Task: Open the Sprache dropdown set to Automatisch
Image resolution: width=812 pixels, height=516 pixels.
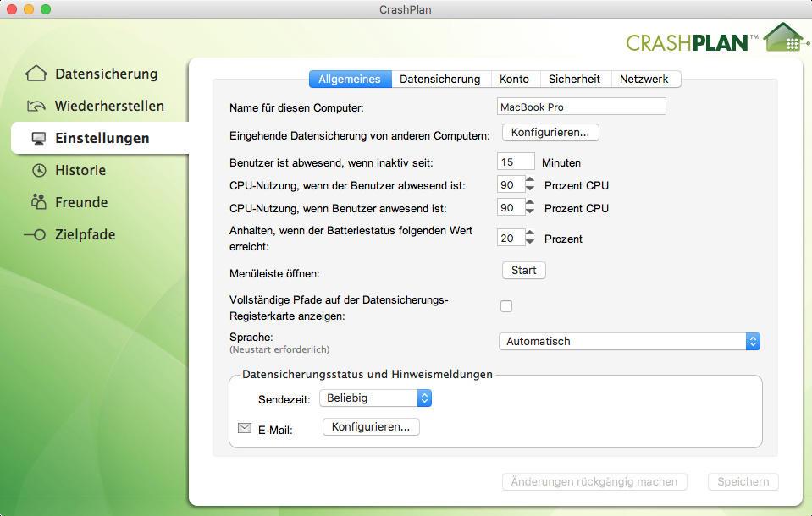Action: point(629,342)
